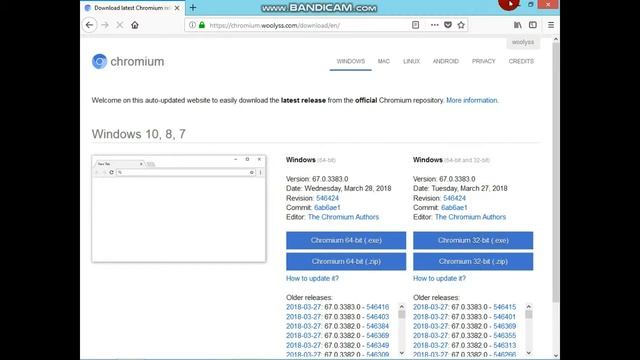Select the Download latest Chromium tab

tap(133, 8)
